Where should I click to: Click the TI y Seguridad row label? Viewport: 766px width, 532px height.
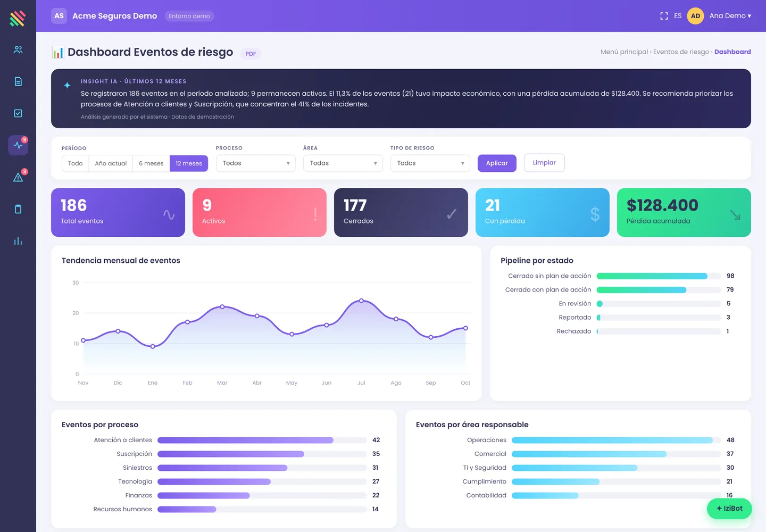point(485,468)
